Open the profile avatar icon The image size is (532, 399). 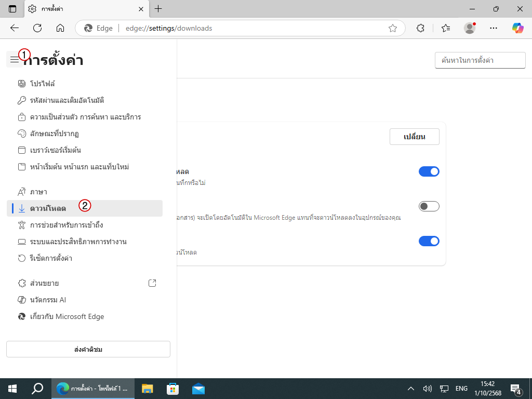tap(470, 28)
